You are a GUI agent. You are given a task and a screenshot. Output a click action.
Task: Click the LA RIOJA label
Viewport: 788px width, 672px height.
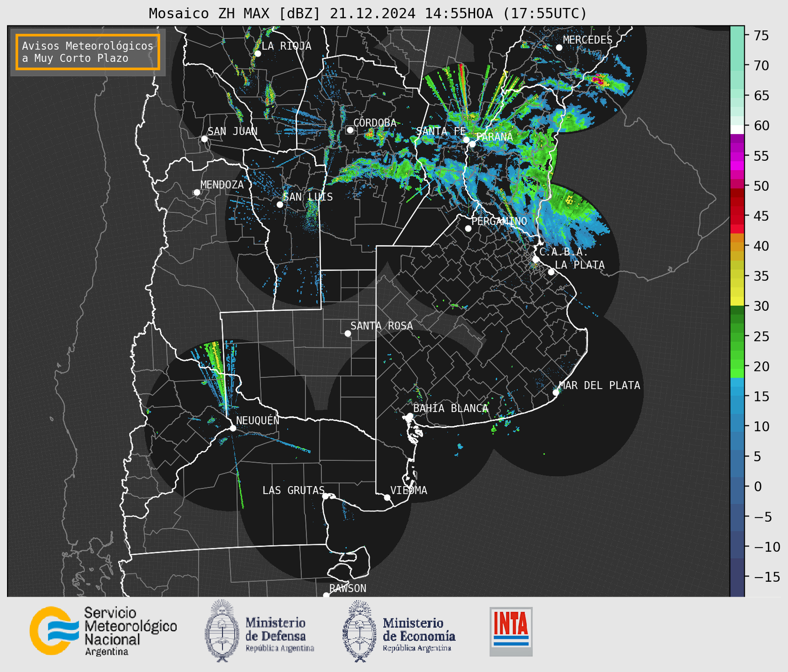[286, 46]
